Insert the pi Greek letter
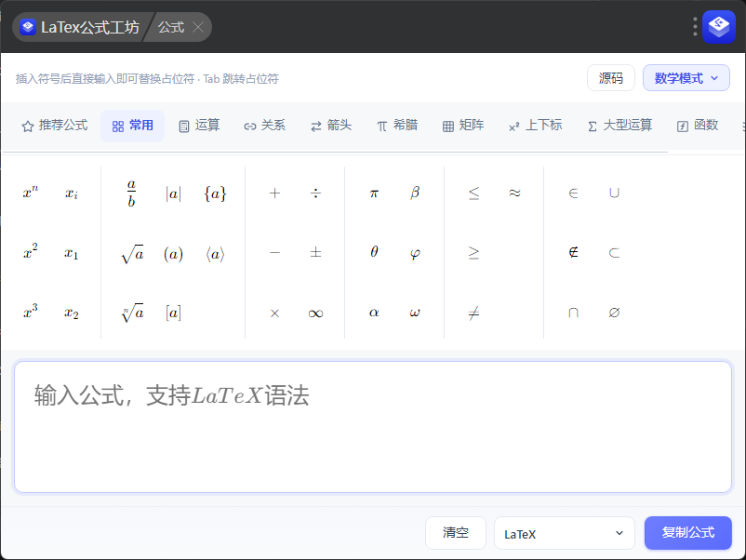The height and width of the screenshot is (560, 746). [374, 193]
